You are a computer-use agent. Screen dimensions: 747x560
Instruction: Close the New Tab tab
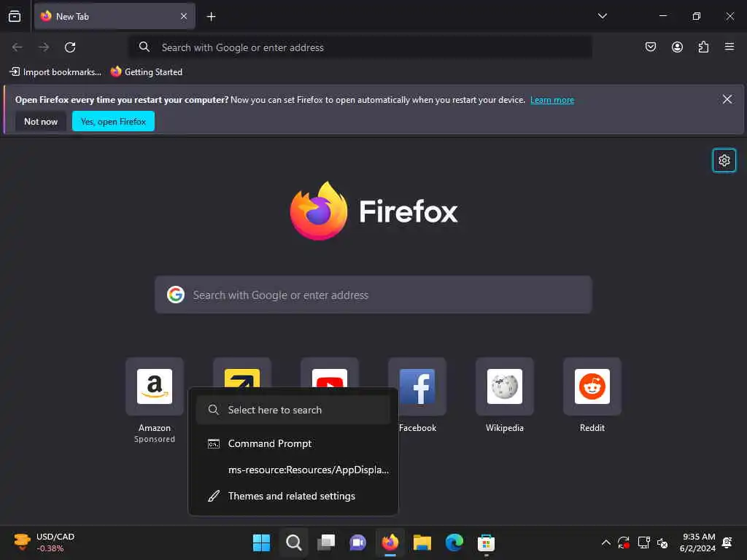pyautogui.click(x=184, y=16)
